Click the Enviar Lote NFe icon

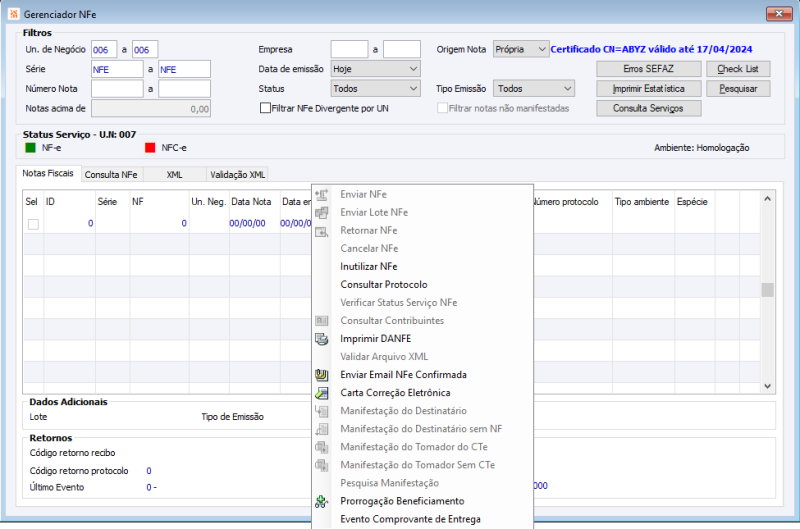[322, 213]
